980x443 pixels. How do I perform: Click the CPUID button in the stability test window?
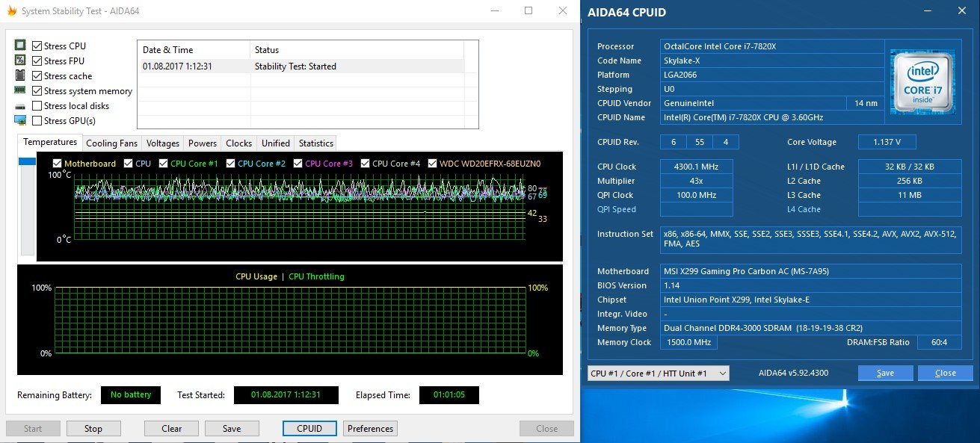tap(309, 429)
